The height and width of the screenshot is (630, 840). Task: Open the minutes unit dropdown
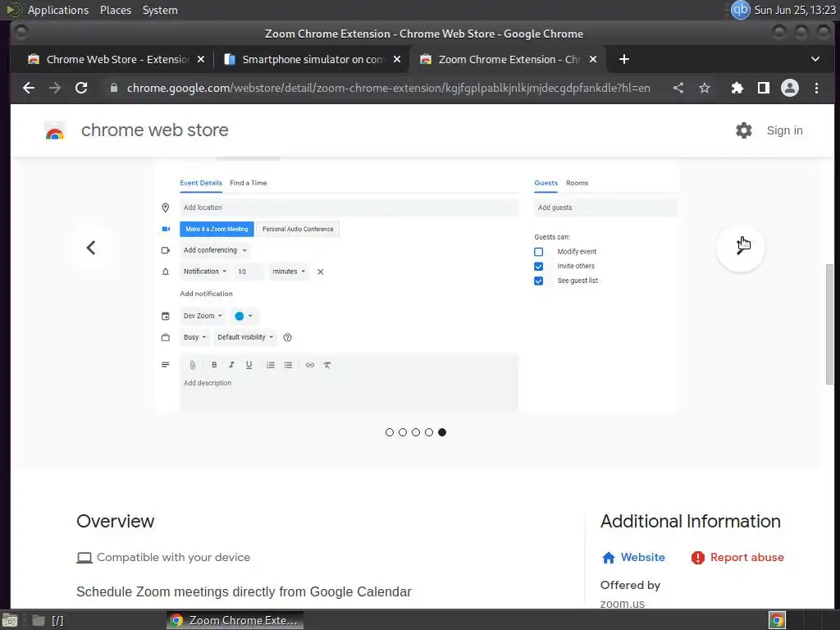pos(289,272)
